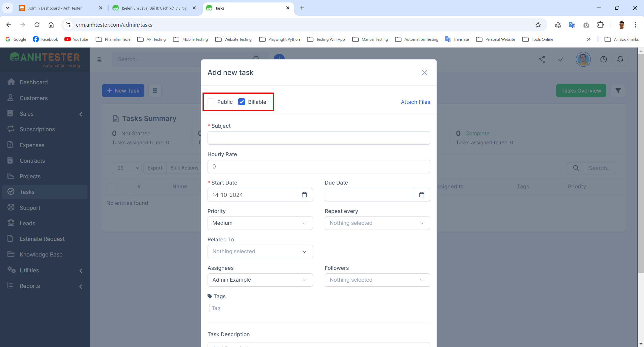This screenshot has width=644, height=347.
Task: Open the tab search dropdown arrow
Action: pos(8,8)
